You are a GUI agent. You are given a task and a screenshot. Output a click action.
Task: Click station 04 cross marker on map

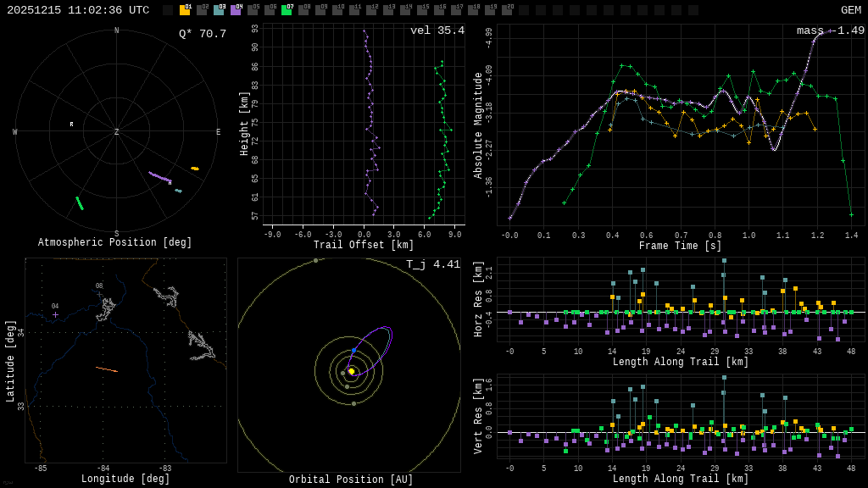pos(55,314)
